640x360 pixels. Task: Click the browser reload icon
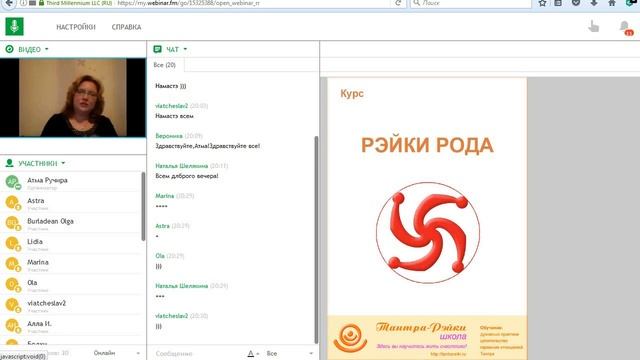[398, 3]
